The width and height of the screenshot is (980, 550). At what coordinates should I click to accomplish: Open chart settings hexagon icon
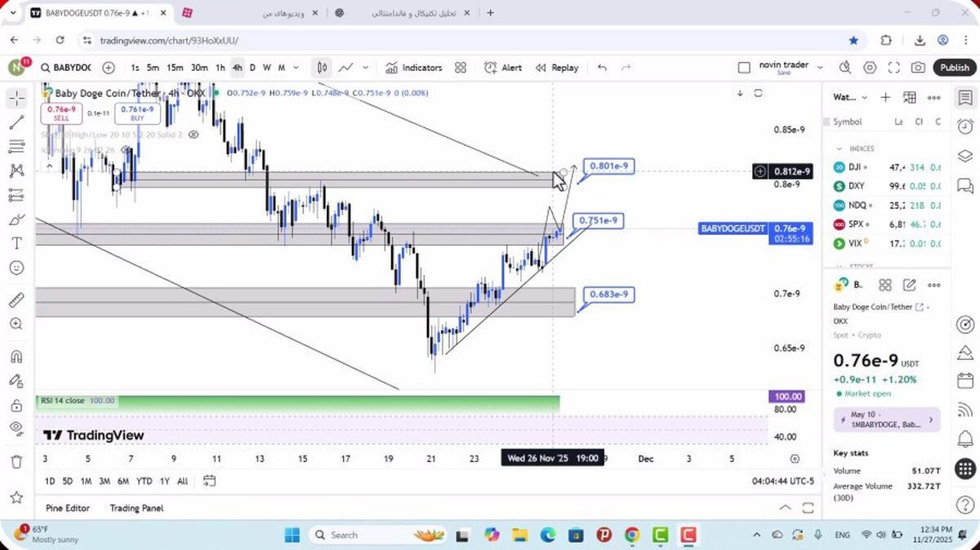(x=870, y=68)
